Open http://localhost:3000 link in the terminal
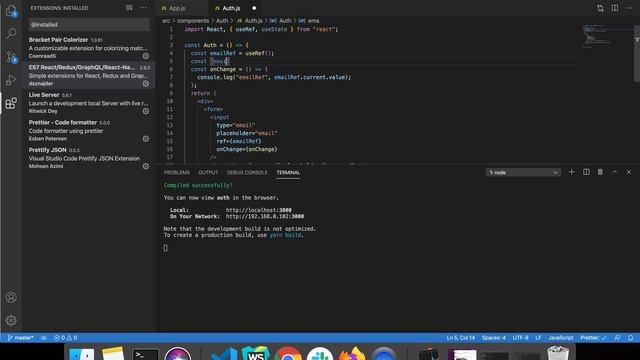The height and width of the screenshot is (360, 640). click(x=258, y=210)
